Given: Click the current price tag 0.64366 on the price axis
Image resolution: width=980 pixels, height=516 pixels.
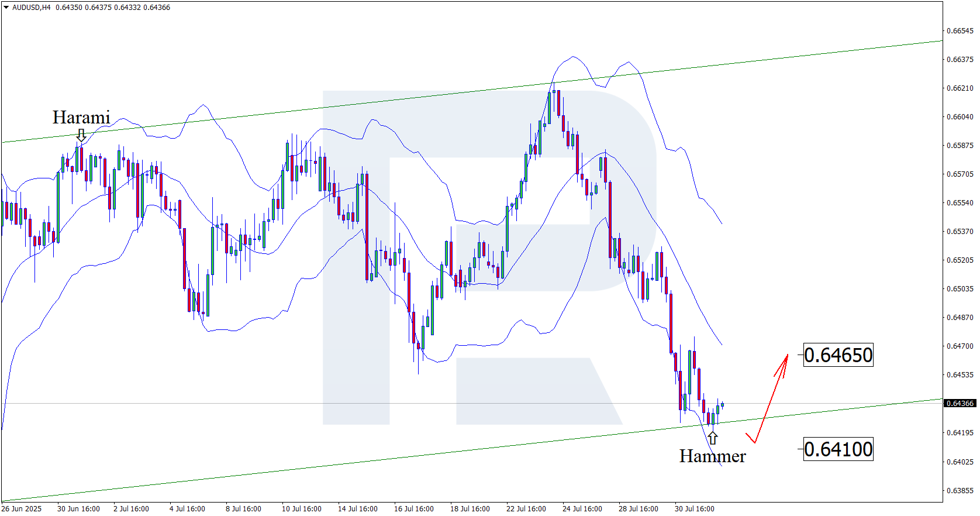Looking at the screenshot, I should pyautogui.click(x=960, y=403).
